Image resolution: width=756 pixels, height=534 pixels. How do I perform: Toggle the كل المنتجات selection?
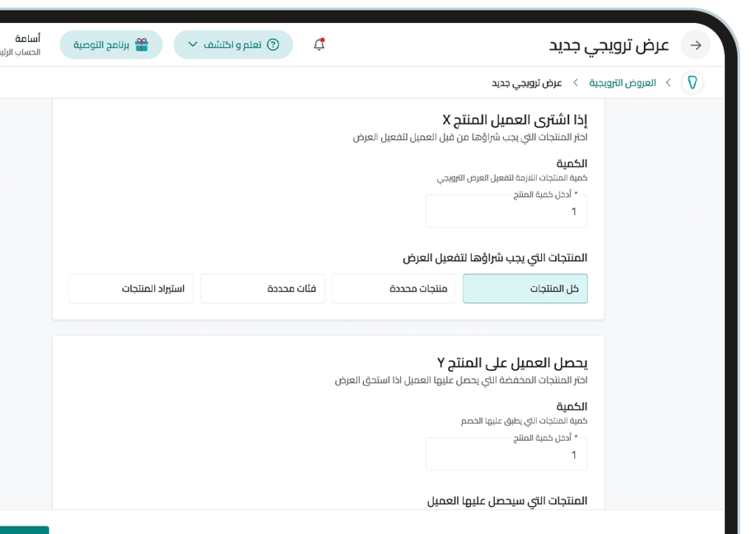click(x=525, y=288)
